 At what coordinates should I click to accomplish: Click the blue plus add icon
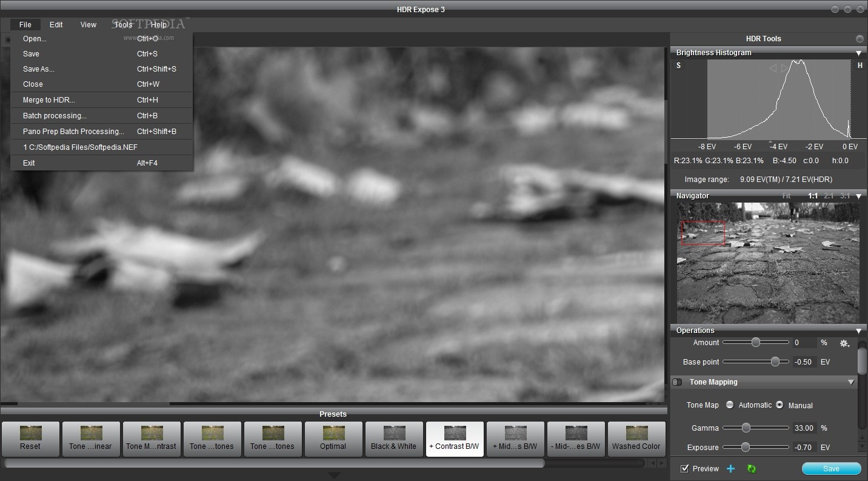pos(731,468)
